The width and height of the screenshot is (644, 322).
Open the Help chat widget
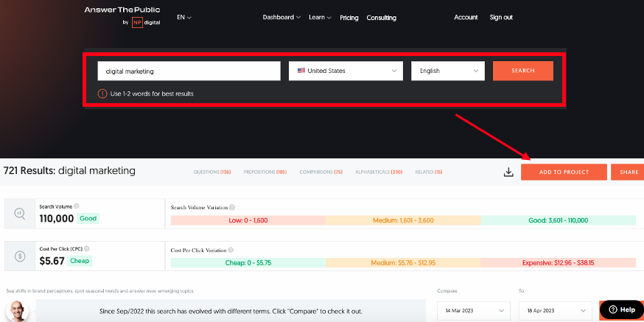pos(621,309)
